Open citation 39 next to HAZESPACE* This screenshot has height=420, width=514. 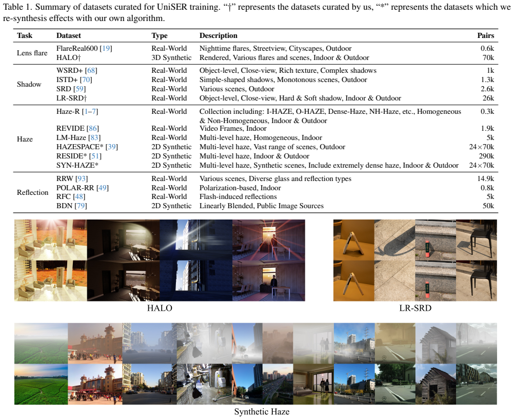tap(112, 147)
